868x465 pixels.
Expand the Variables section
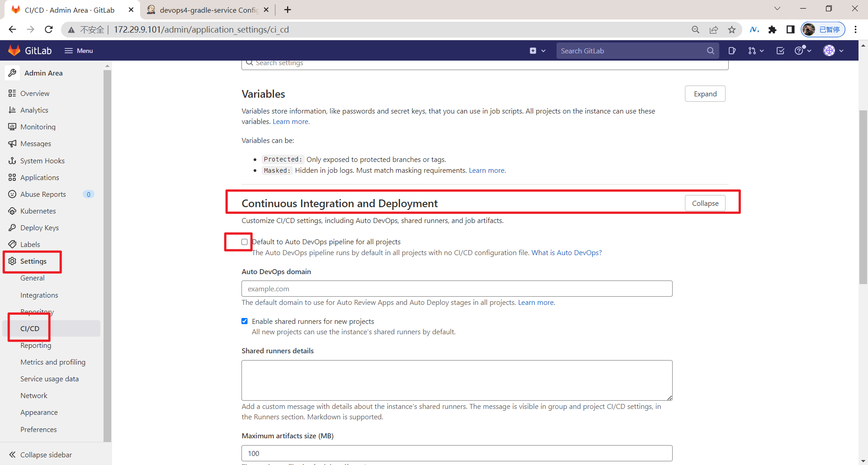[x=705, y=94]
